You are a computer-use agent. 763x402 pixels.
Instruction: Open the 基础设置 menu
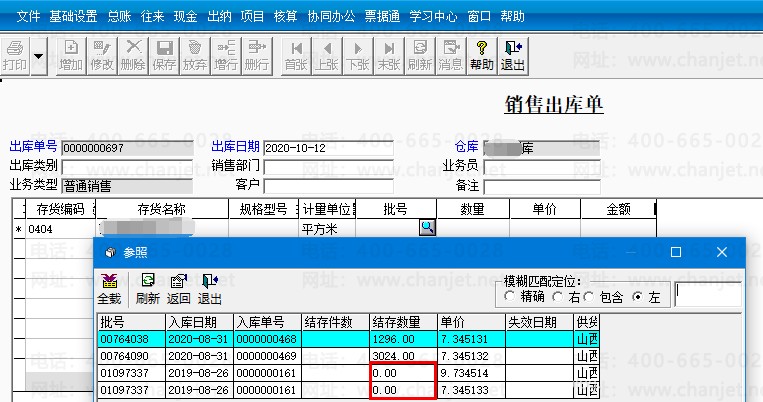73,17
